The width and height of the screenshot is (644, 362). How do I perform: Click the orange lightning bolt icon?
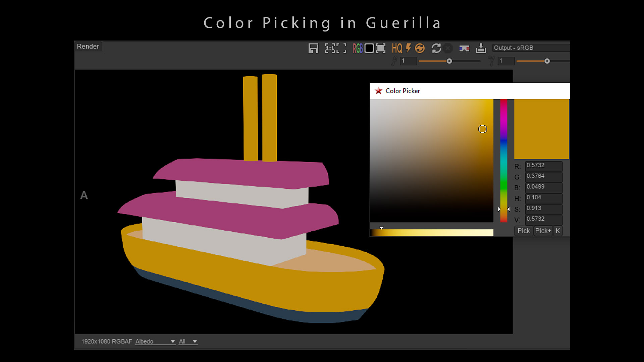point(408,48)
